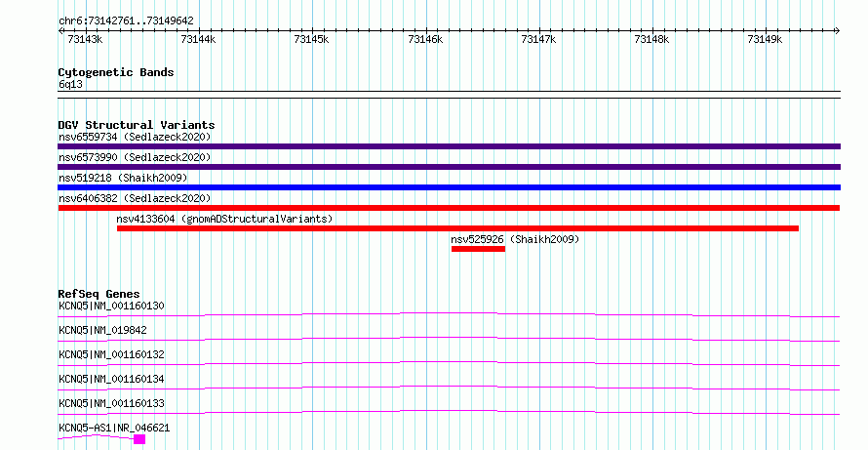Screen dimensions: 868x450
Task: Click the DGV Structural Variants track title
Action: [x=137, y=125]
